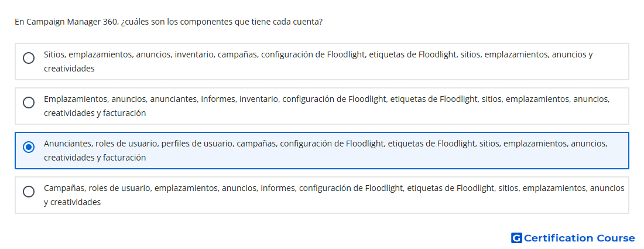Screen dimensions: 644x249
Task: Click 'creatividades y facturación' in the highlighted option
Action: (x=95, y=158)
